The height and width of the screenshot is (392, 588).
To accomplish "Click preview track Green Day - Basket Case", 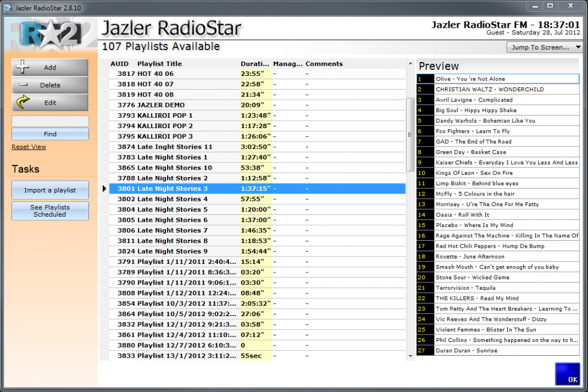I will tap(498, 152).
